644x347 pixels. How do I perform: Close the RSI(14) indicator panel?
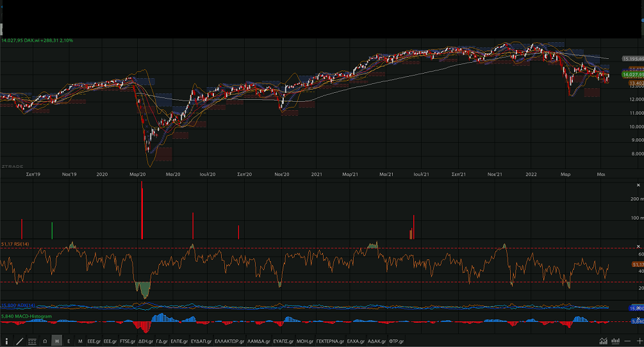tap(638, 246)
